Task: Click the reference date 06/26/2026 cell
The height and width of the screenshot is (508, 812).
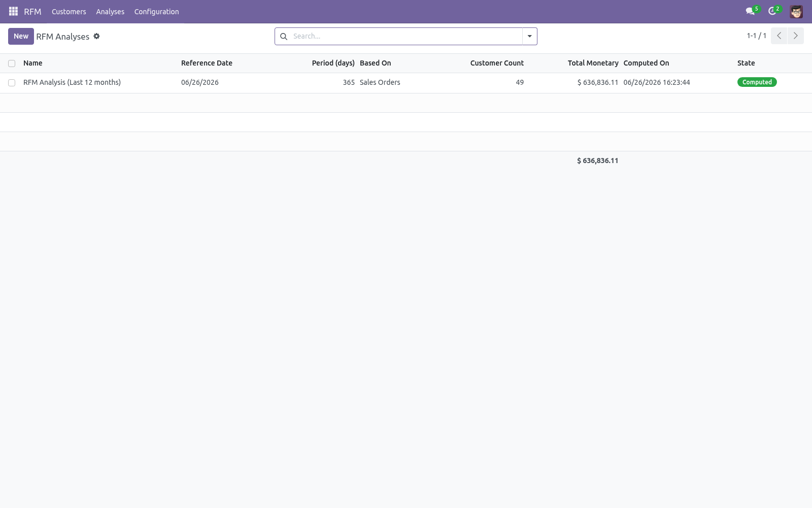Action: [x=200, y=82]
